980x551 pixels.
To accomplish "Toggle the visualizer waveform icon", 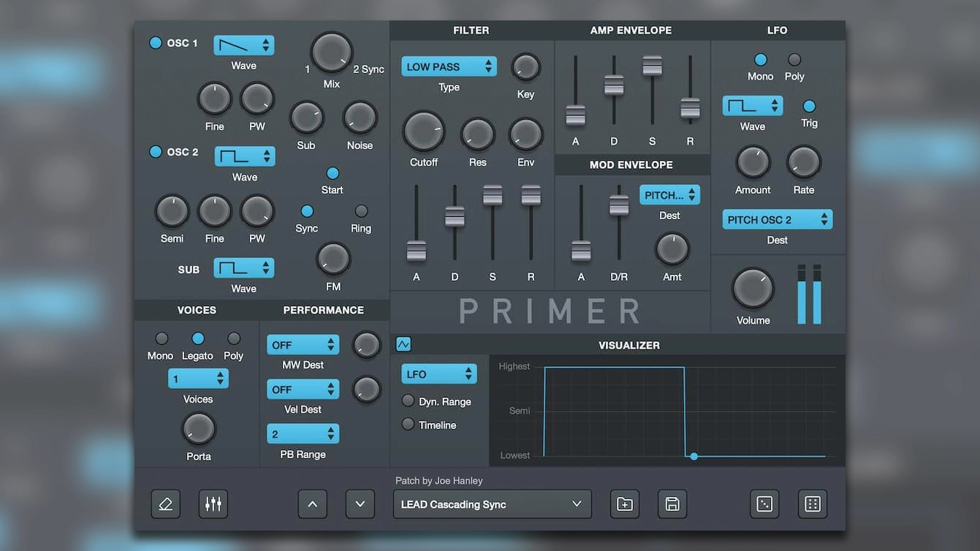I will click(x=403, y=344).
